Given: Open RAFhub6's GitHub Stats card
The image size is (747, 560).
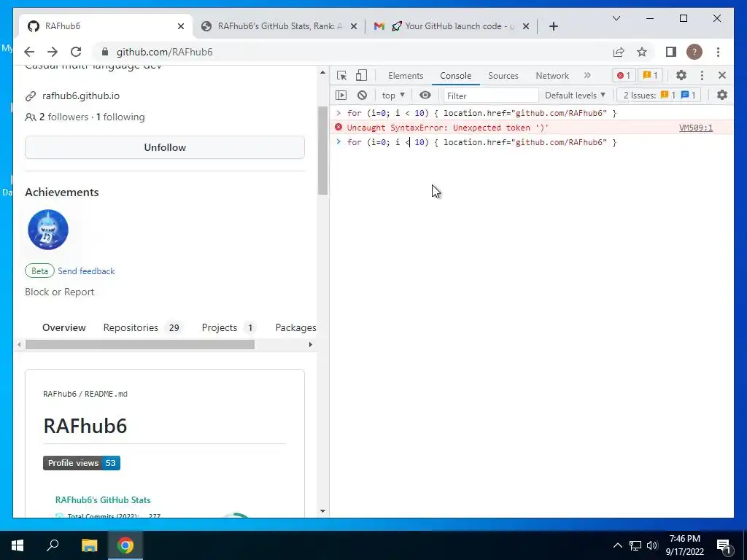Looking at the screenshot, I should point(103,500).
